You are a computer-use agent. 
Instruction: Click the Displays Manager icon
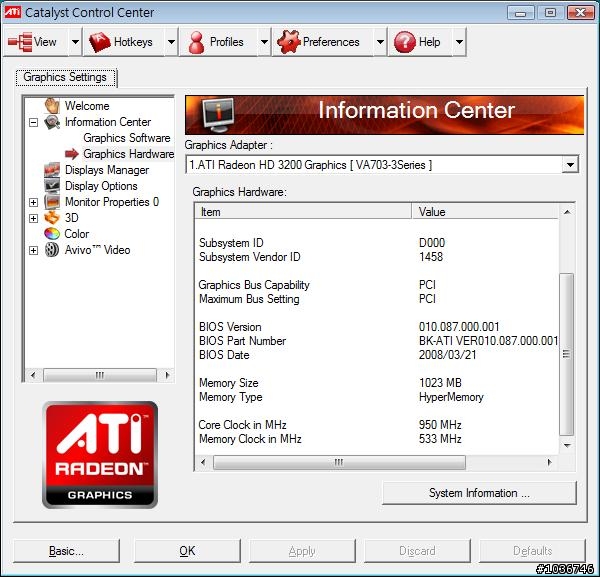(x=52, y=170)
